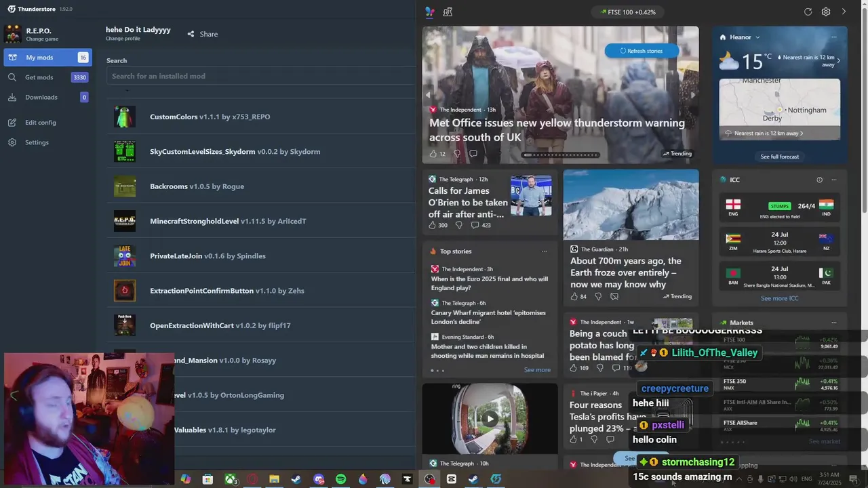Viewport: 868px width, 488px height.
Task: Click the forward arrow in widgets header
Action: click(x=844, y=12)
